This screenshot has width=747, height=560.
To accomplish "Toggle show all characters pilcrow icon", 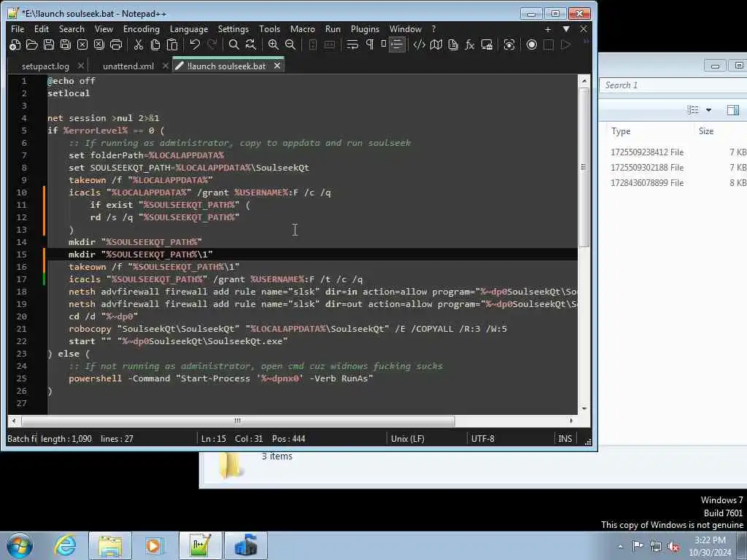I will coord(370,44).
